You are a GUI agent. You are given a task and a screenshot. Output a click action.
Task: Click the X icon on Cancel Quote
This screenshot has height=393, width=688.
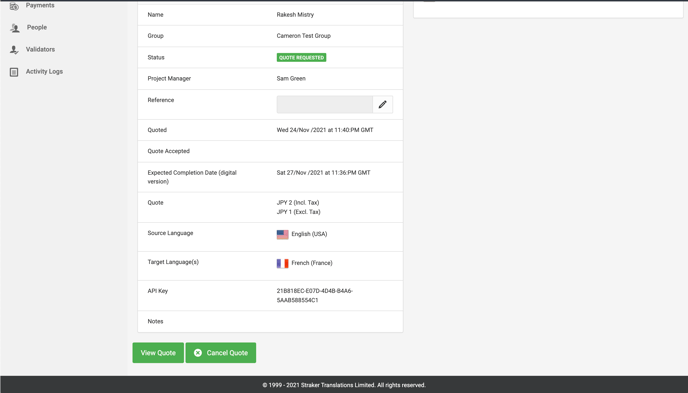click(x=198, y=353)
